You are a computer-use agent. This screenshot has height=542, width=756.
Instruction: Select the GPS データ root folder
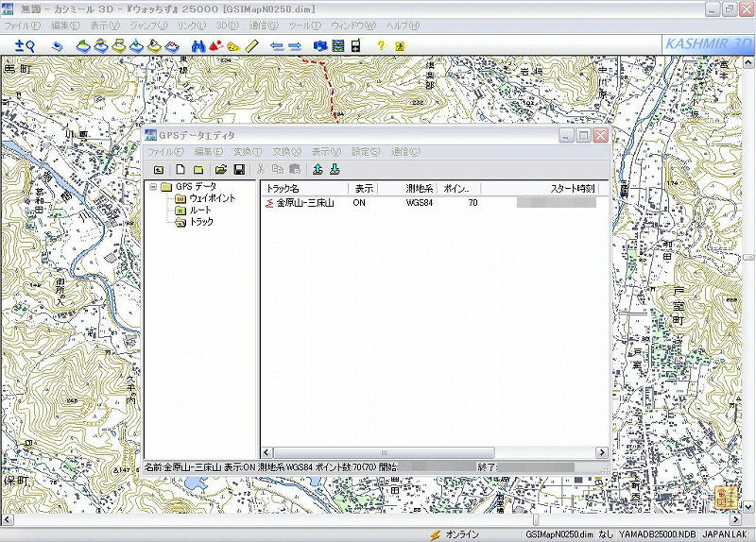196,186
